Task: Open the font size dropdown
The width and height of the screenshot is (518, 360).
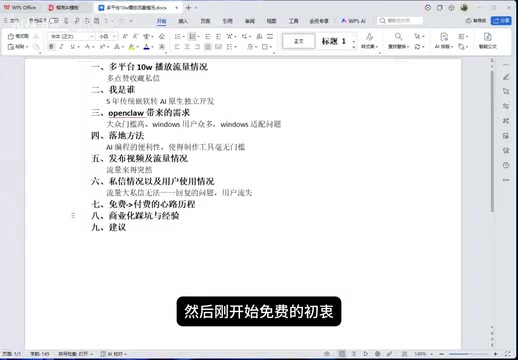Action: [x=107, y=36]
